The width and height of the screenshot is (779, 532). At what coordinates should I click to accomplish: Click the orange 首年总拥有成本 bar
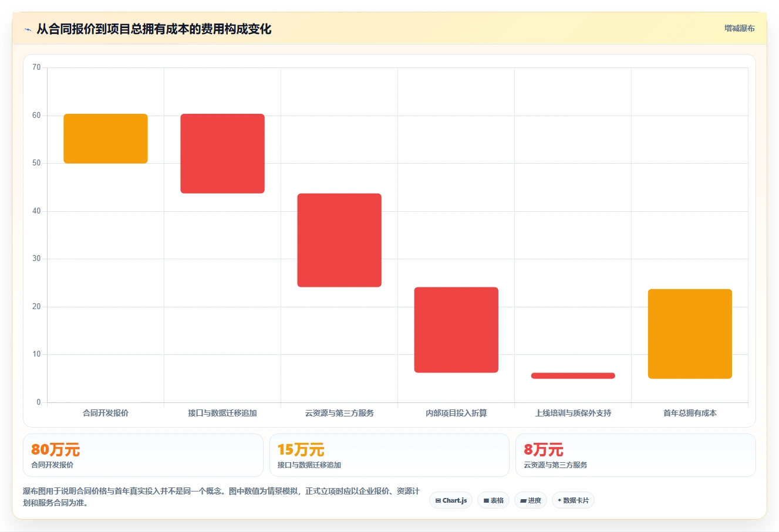click(690, 334)
